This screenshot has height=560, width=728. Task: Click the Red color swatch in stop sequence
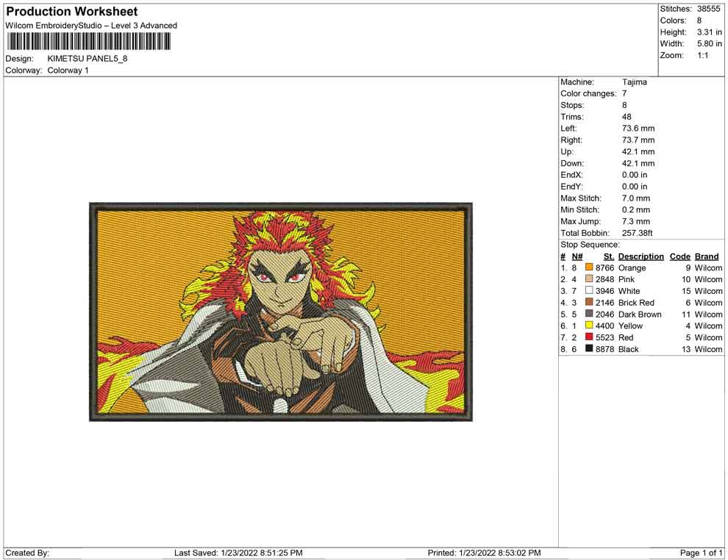coord(589,337)
